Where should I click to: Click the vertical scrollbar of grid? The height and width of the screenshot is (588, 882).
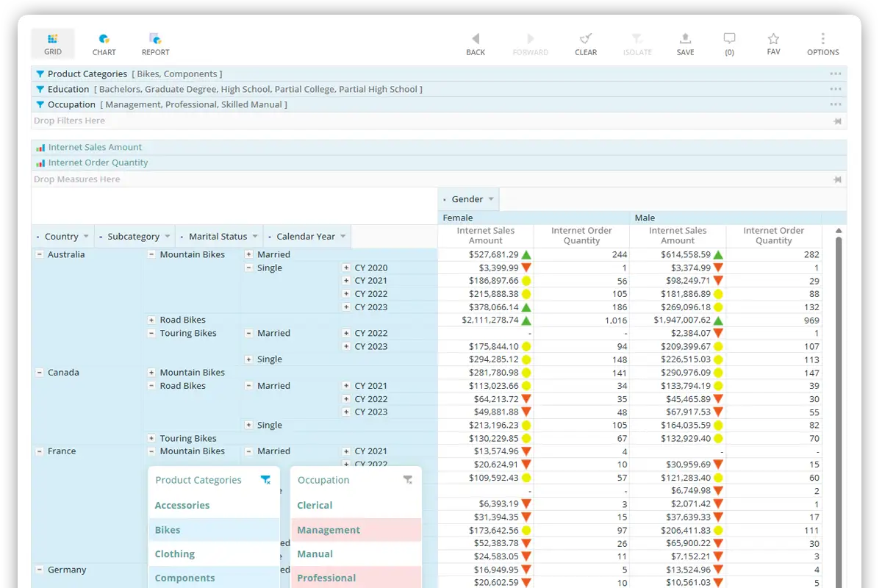pyautogui.click(x=839, y=412)
